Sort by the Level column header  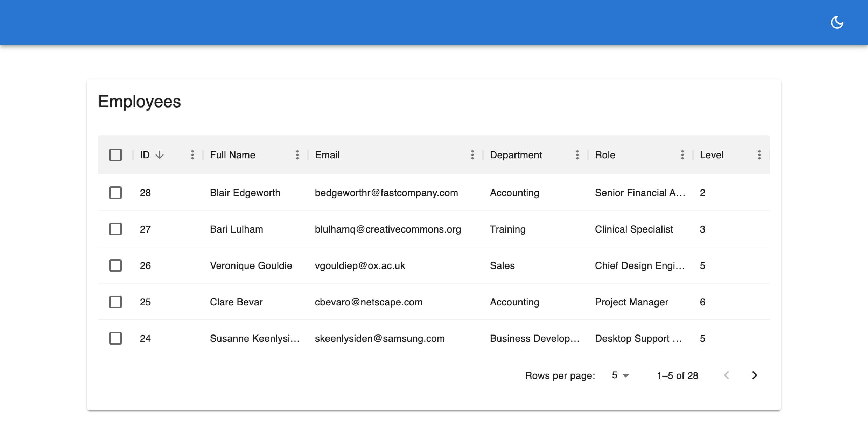click(x=712, y=155)
